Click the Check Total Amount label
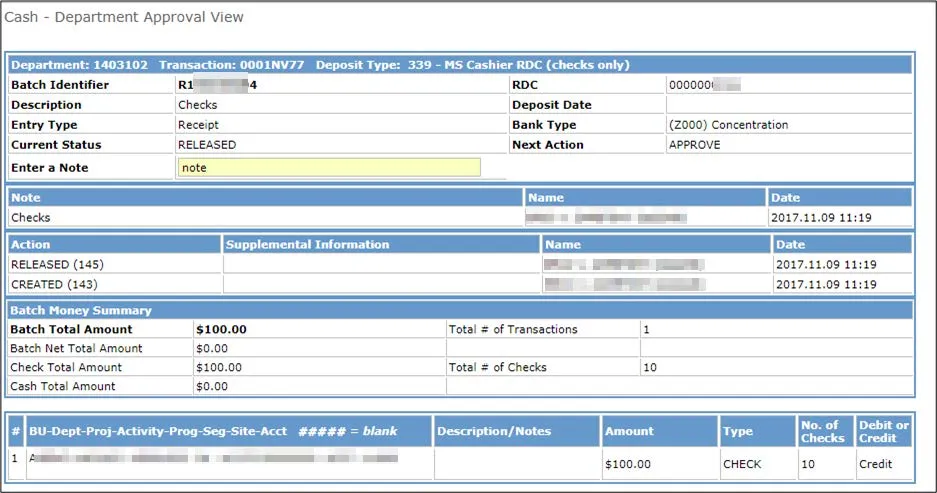Screen dimensions: 937x493 click(x=66, y=367)
